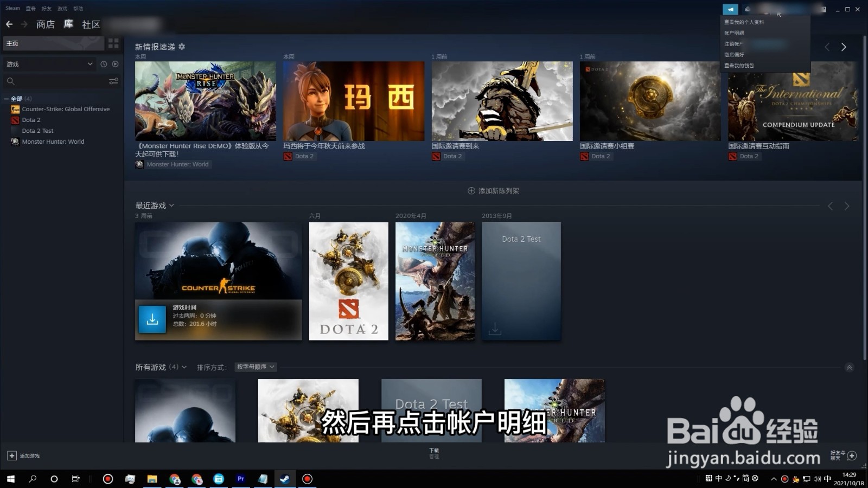
Task: Show hidden tray icons chevron
Action: click(774, 479)
